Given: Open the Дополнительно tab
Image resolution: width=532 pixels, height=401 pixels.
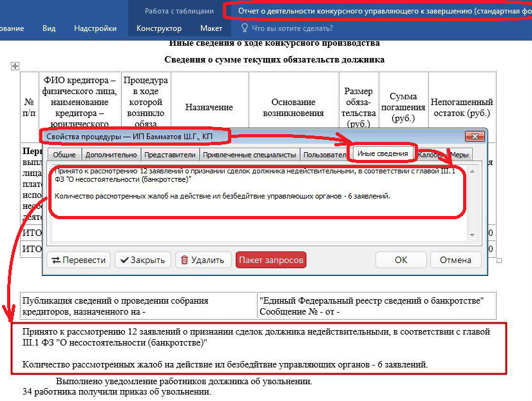Looking at the screenshot, I should tap(111, 155).
